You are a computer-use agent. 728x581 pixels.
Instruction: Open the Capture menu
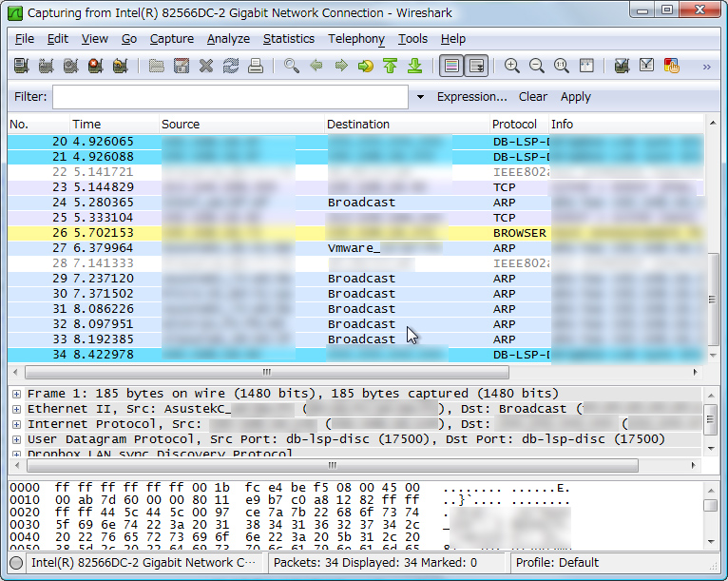(x=172, y=39)
